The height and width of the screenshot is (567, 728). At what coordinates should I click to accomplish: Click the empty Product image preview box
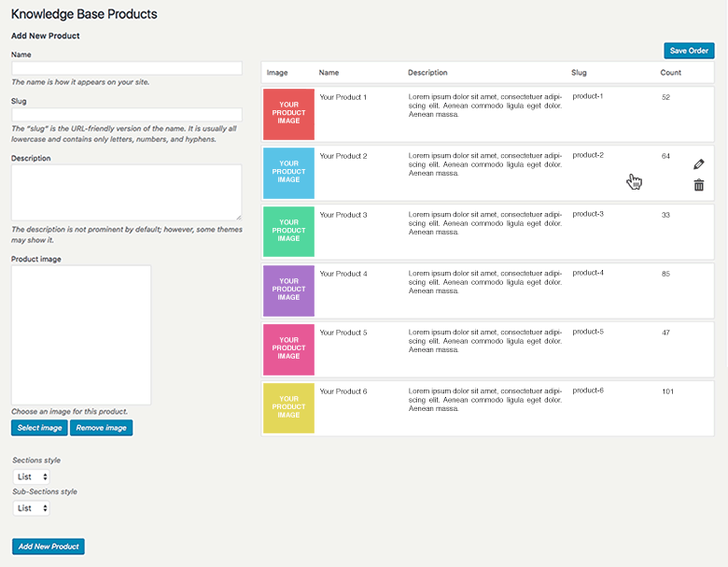click(81, 334)
